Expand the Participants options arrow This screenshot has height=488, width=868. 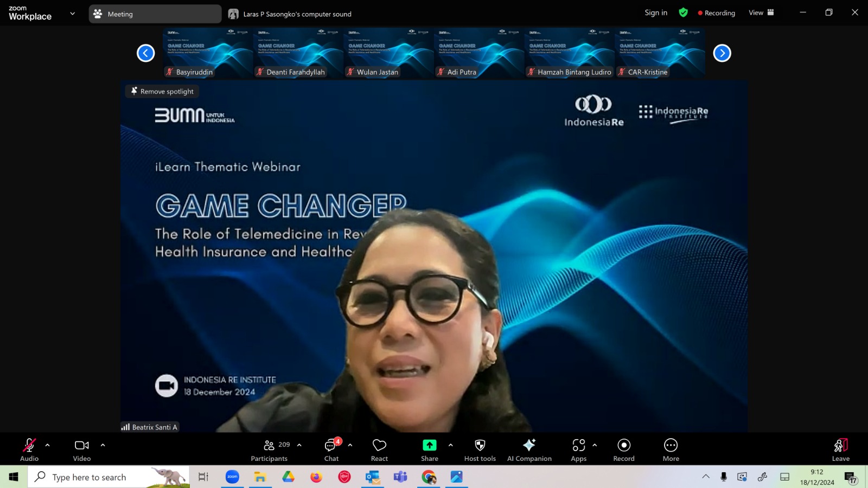pos(299,445)
